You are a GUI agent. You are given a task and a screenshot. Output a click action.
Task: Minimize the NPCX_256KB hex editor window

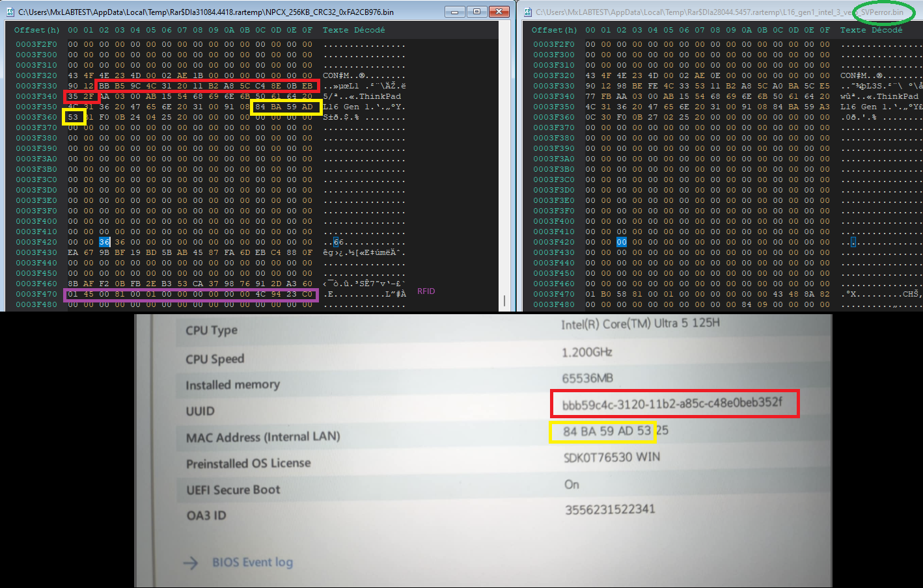click(454, 12)
